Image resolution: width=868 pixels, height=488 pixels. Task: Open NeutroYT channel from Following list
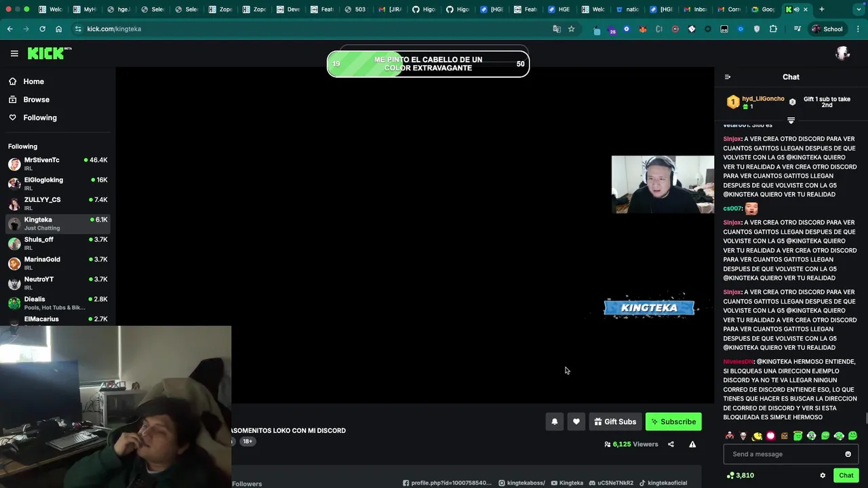[x=58, y=283]
